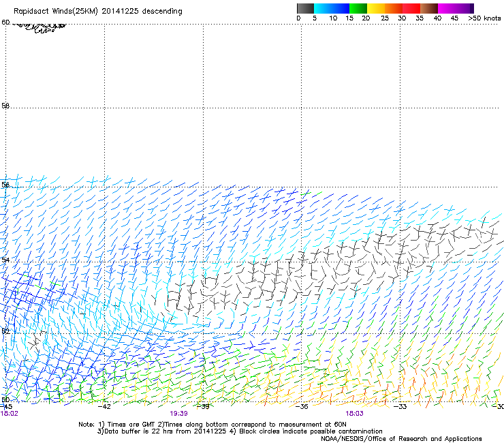Click the latitude label '56'
Screen dimensions: 504x443
tap(5, 185)
